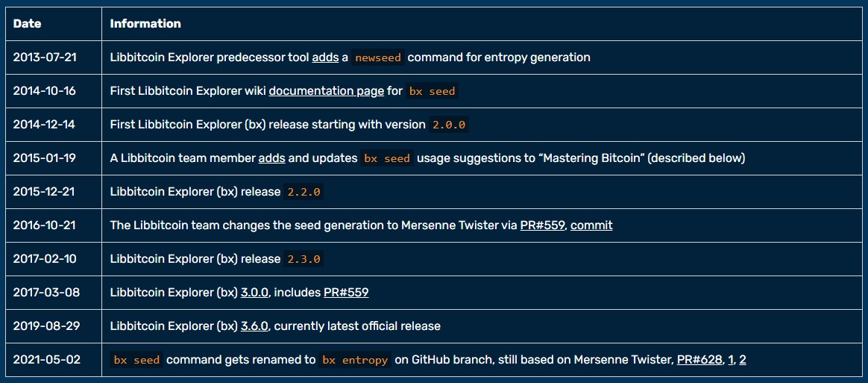Click the "2" link at the end of the last row
Image resolution: width=868 pixels, height=383 pixels.
[x=743, y=360]
